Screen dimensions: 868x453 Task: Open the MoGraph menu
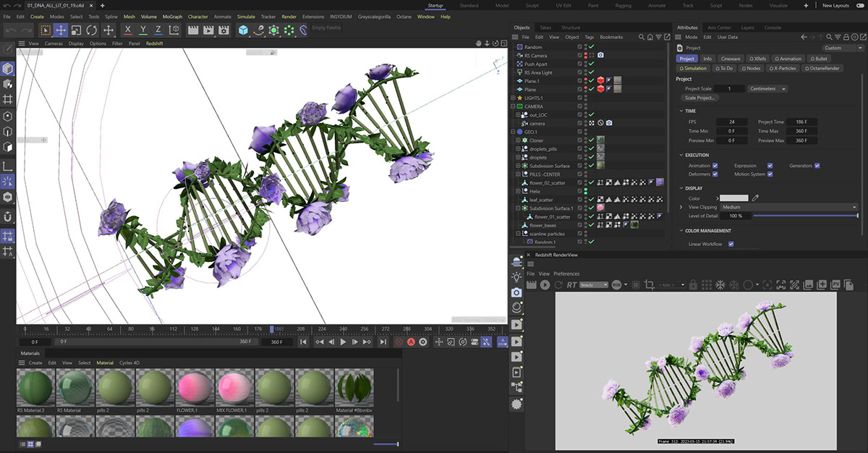[172, 16]
